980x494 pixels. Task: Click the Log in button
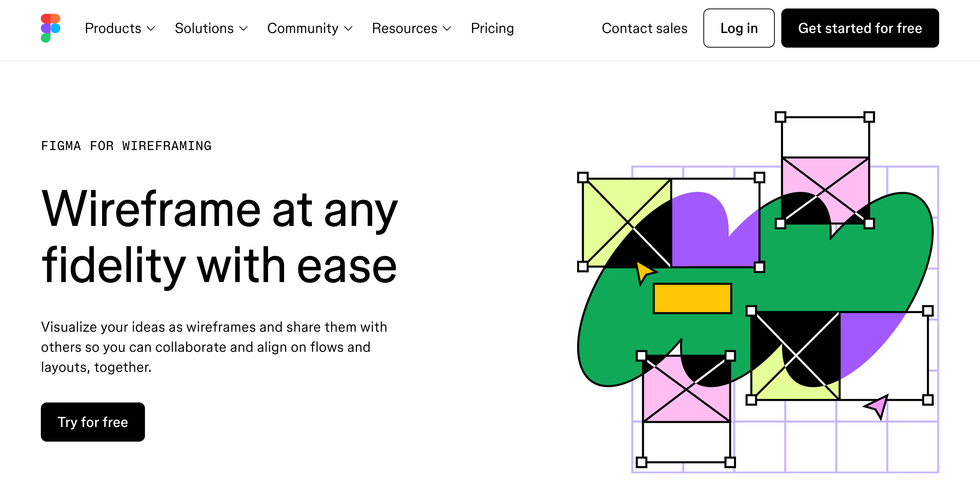[738, 28]
